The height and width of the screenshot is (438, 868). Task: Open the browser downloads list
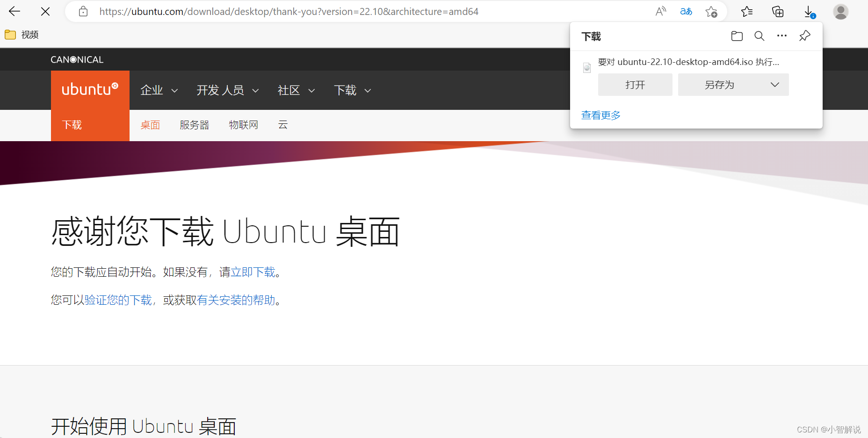pyautogui.click(x=809, y=11)
